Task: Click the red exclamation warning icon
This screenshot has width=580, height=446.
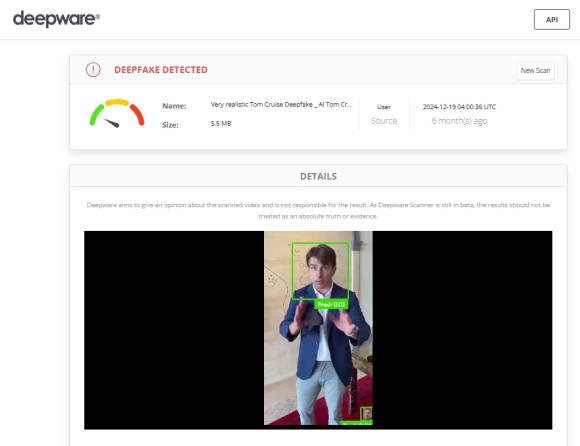Action: click(x=93, y=70)
